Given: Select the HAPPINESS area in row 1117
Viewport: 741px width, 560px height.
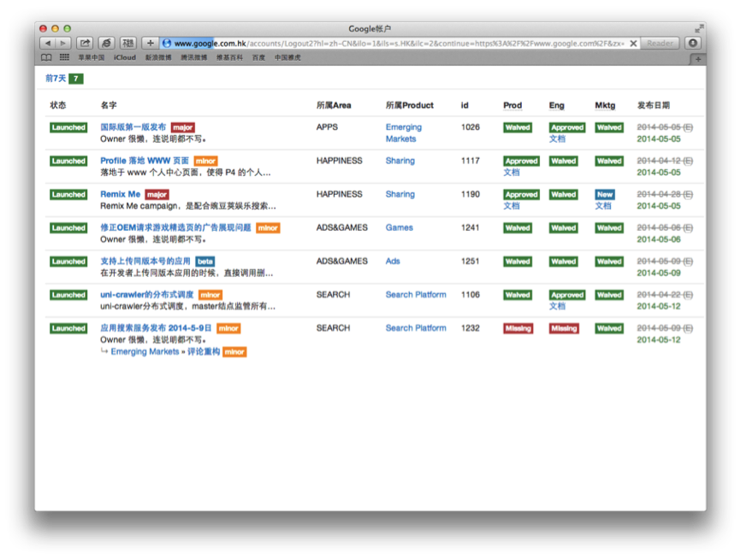Looking at the screenshot, I should click(340, 161).
